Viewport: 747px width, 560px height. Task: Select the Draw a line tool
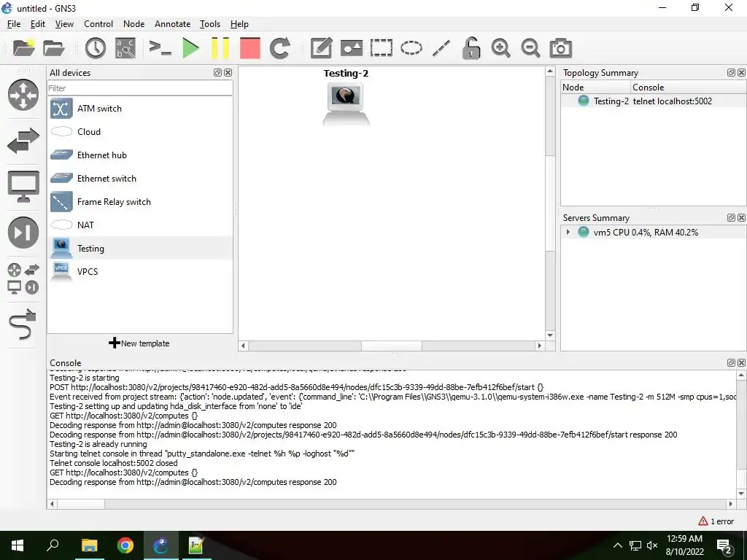point(441,48)
